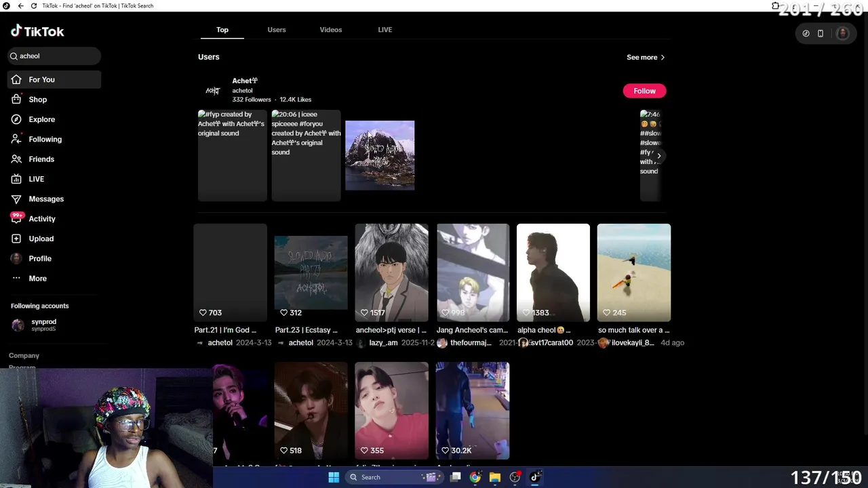Click 'Part.21 | I'm God ...' caption

(225, 330)
